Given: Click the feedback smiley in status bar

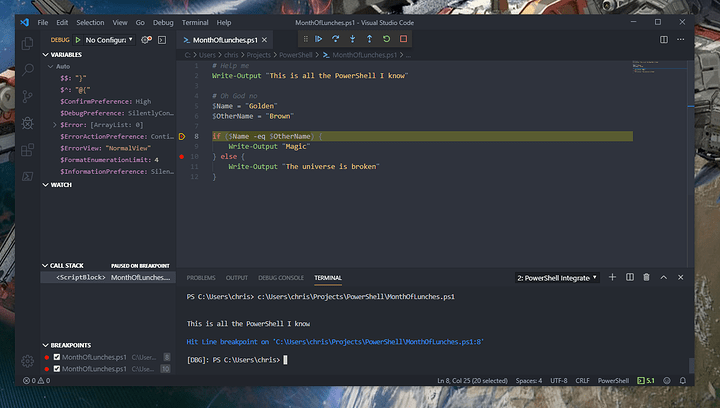Looking at the screenshot, I should pyautogui.click(x=667, y=380).
